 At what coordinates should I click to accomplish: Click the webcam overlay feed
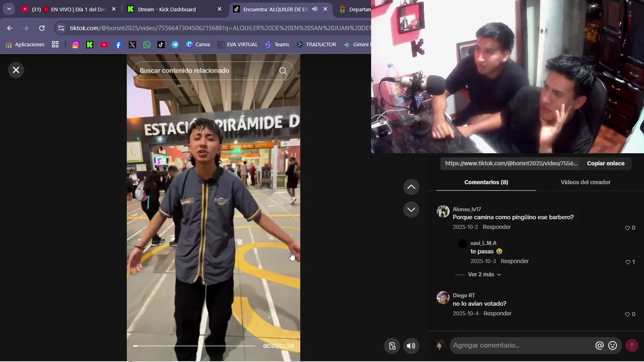pyautogui.click(x=508, y=76)
